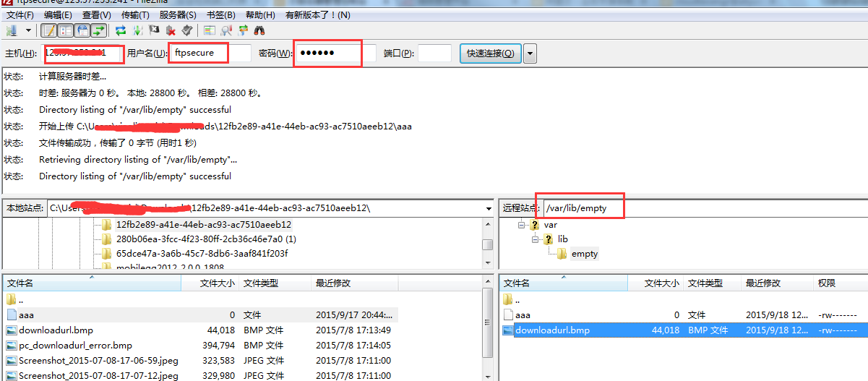
Task: Click the disconnect from server icon
Action: pyautogui.click(x=171, y=30)
